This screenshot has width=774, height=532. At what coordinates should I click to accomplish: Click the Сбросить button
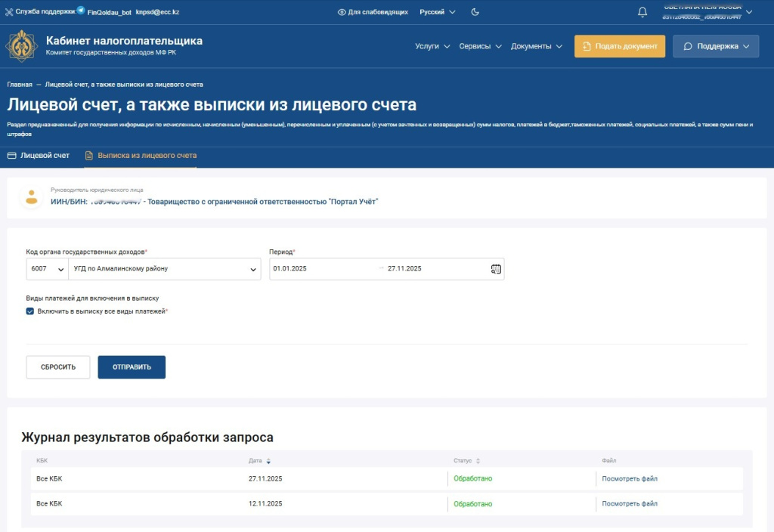point(58,367)
